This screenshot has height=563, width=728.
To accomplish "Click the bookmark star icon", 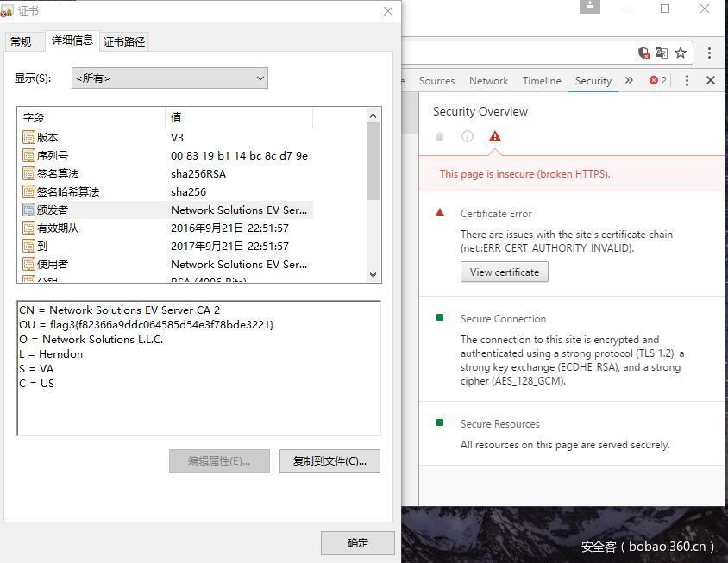I will pyautogui.click(x=681, y=53).
